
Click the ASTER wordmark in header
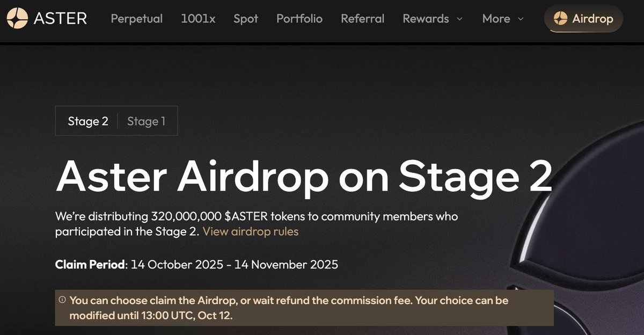(60, 18)
